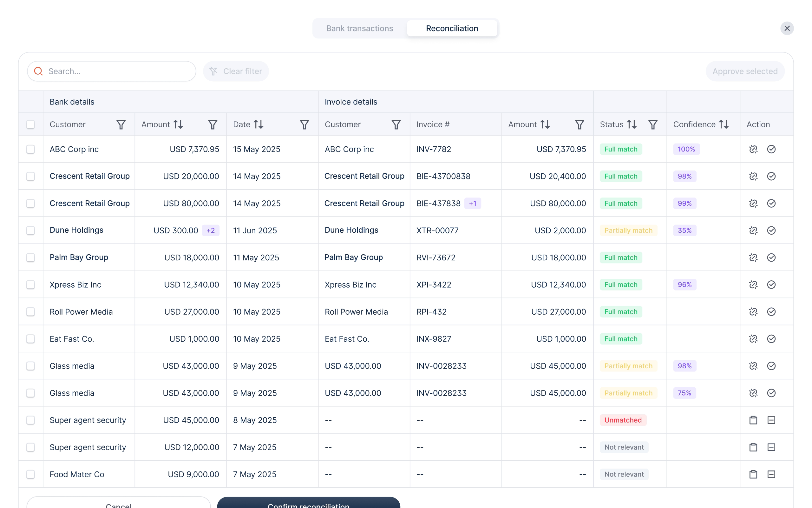812x508 pixels.
Task: Select the Reconciliation tab
Action: pyautogui.click(x=452, y=28)
